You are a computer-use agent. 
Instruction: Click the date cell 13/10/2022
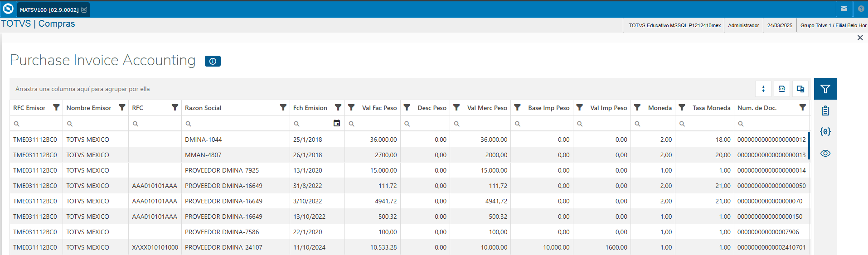click(x=317, y=217)
